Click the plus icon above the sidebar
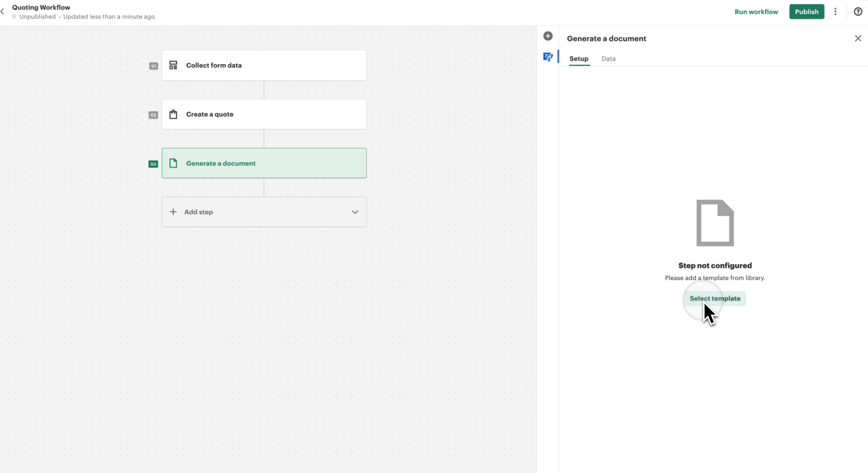The width and height of the screenshot is (868, 473). pyautogui.click(x=548, y=36)
